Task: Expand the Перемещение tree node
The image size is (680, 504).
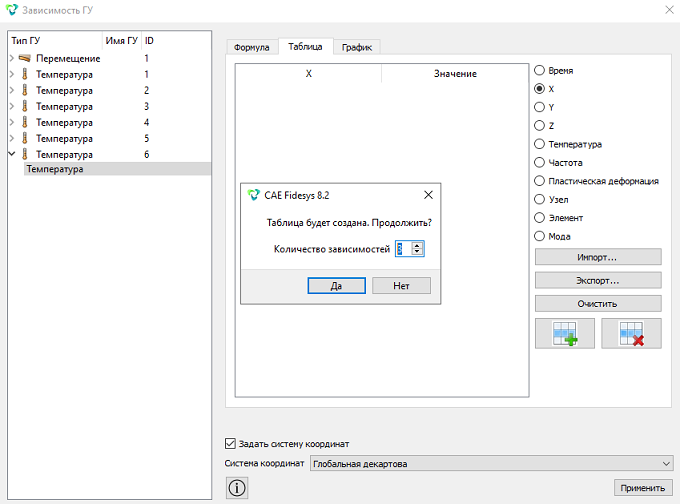Action: click(x=12, y=58)
